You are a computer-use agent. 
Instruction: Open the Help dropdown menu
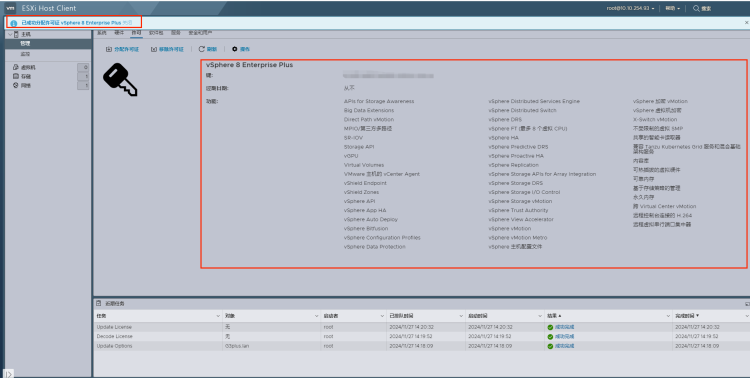coord(672,8)
